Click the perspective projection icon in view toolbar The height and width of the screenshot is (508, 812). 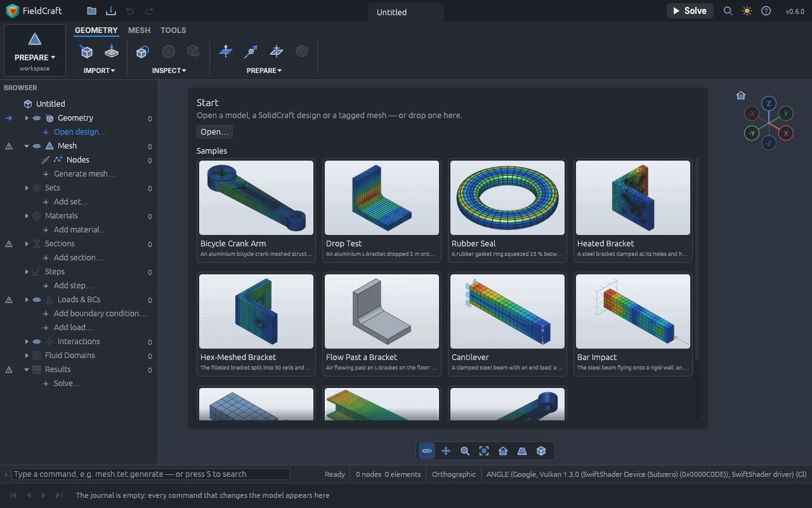pyautogui.click(x=522, y=451)
